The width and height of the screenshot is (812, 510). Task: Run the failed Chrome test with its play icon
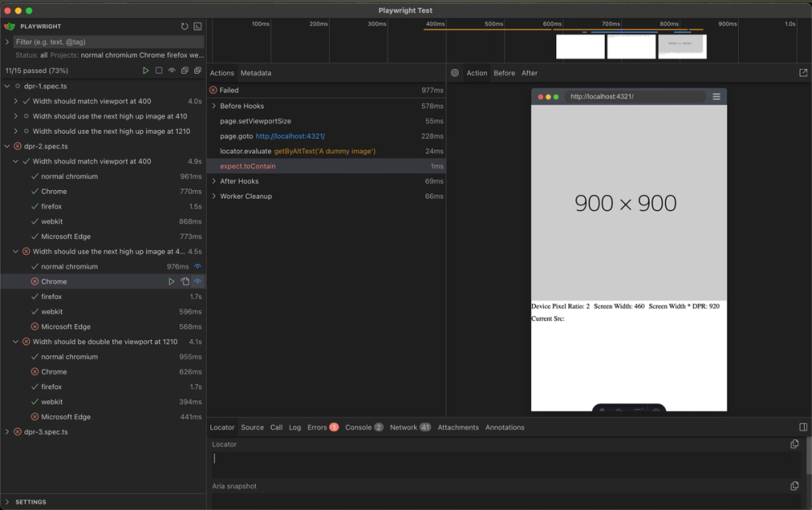[171, 281]
